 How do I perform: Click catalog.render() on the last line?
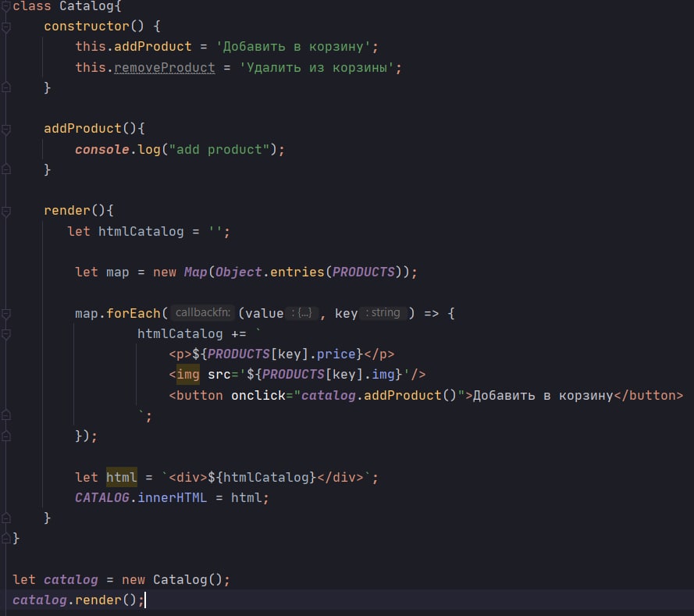(75, 600)
